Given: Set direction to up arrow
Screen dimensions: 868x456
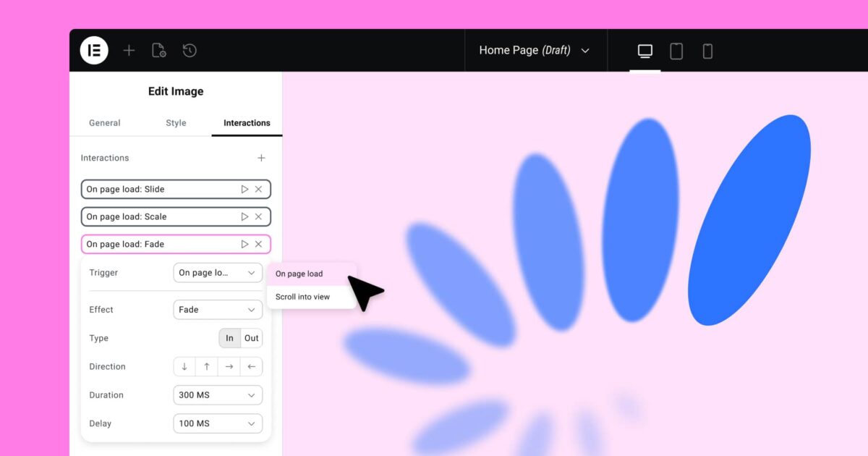Looking at the screenshot, I should (207, 366).
